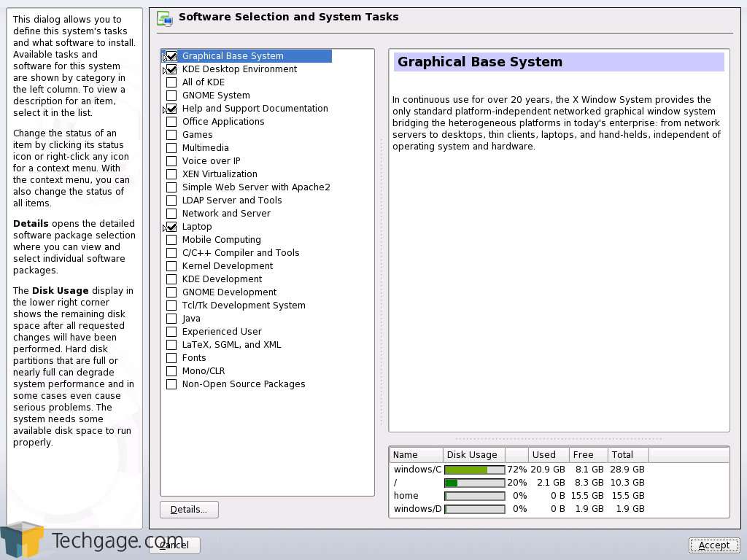Tick the Mono/CLR checkbox
747x560 pixels.
point(171,371)
